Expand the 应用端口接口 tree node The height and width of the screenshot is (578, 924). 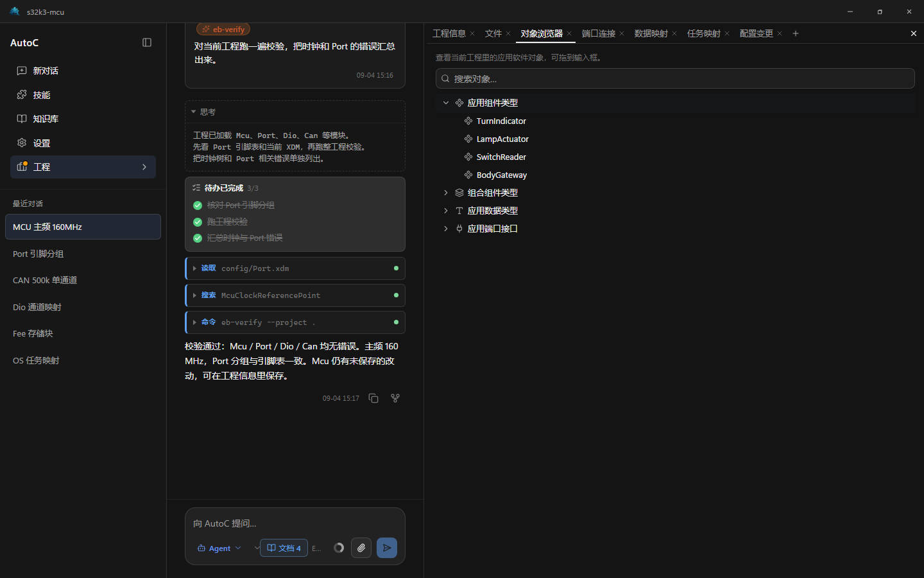tap(446, 229)
